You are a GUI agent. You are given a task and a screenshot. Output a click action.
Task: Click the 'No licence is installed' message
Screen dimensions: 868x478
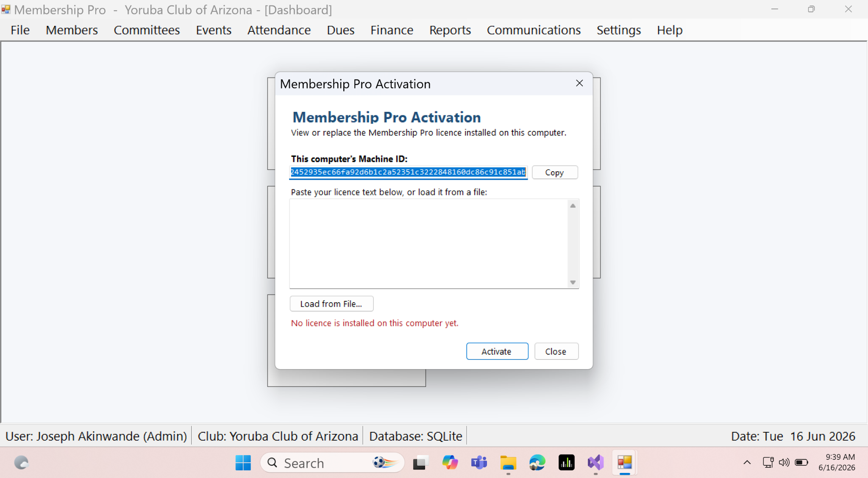pos(375,323)
